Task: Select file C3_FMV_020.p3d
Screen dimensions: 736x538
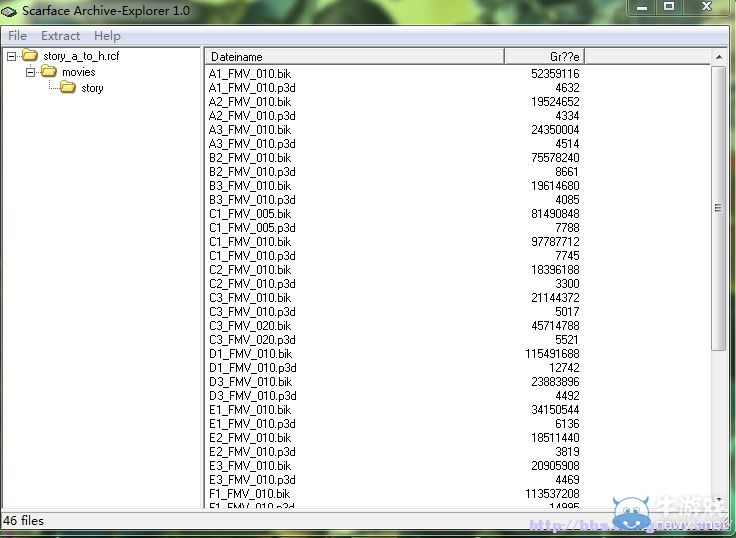Action: point(252,340)
